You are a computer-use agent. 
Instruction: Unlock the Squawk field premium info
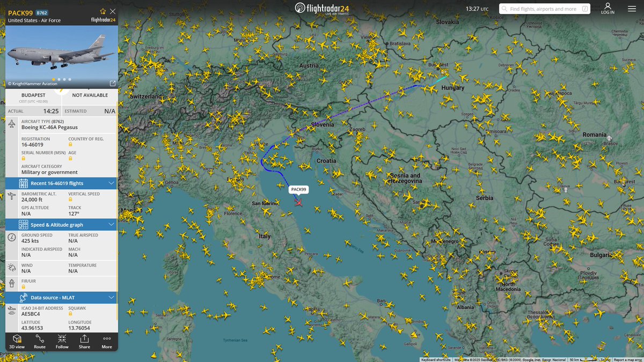70,315
